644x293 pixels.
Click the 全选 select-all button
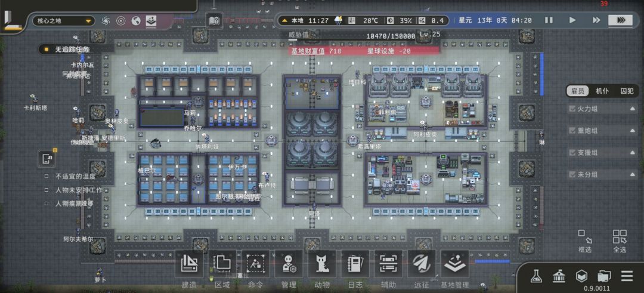tap(620, 241)
